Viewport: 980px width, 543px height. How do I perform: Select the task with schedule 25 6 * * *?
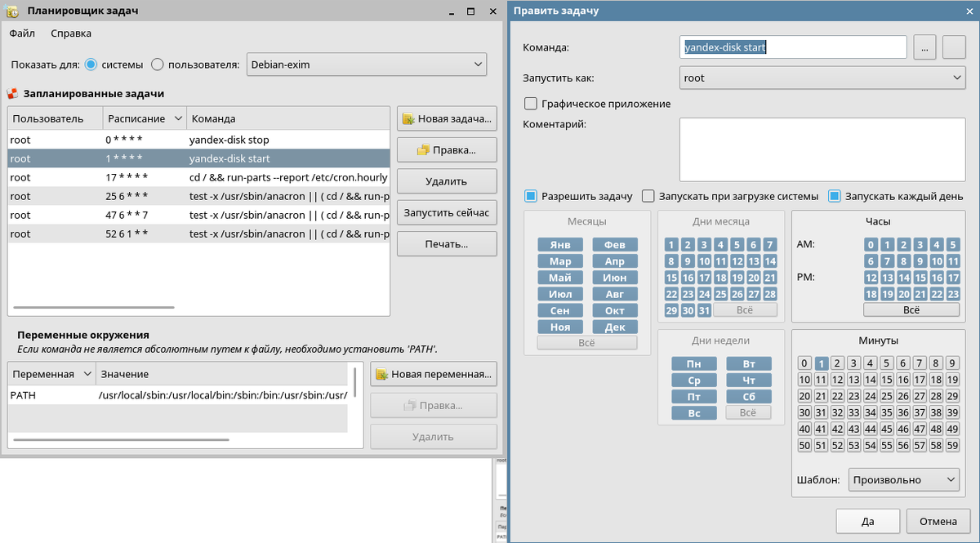tap(198, 196)
